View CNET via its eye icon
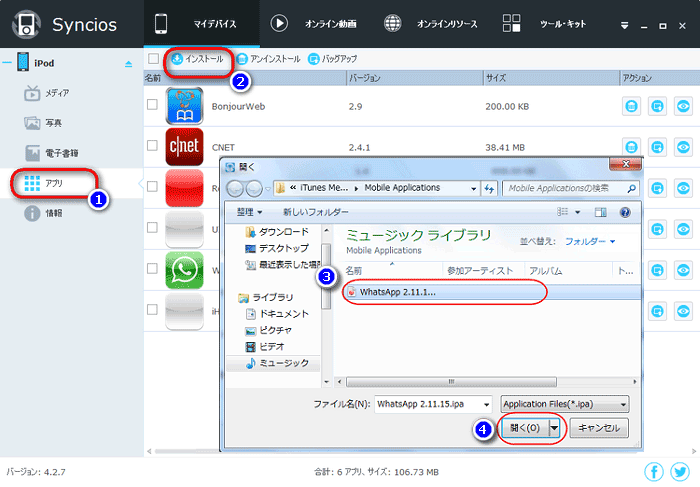This screenshot has width=700, height=487. [683, 147]
